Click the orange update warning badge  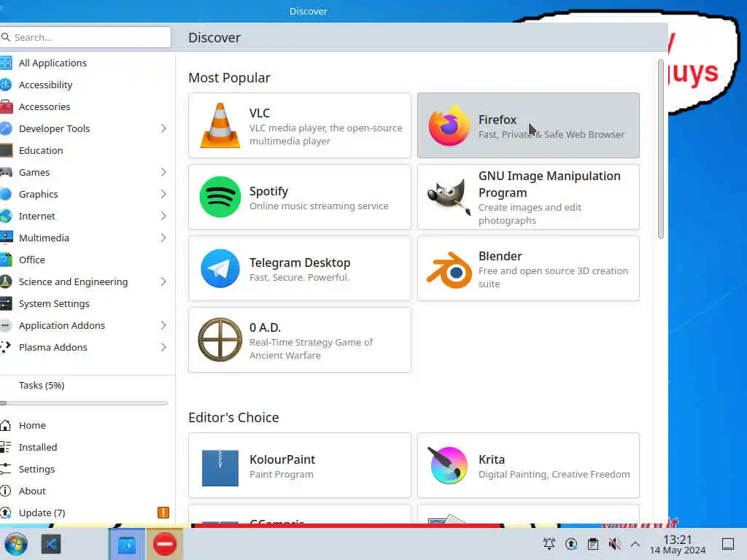163,513
